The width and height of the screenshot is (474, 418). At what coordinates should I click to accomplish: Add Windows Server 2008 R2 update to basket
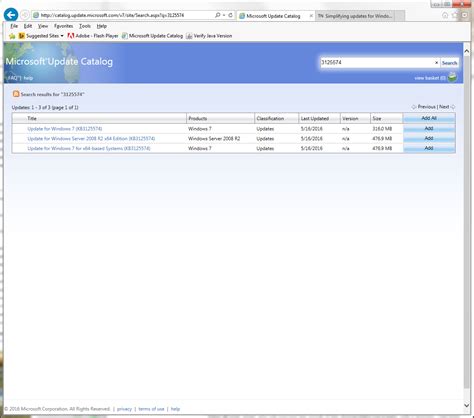coord(429,138)
